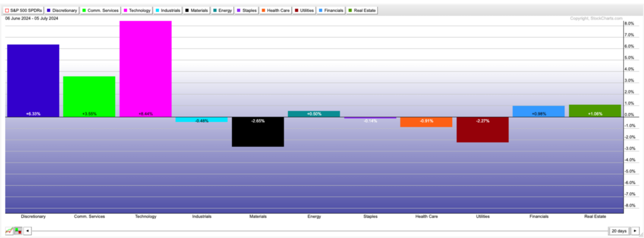This screenshot has height=238, width=644.
Task: Click the 0.0% y-axis label
Action: click(630, 115)
